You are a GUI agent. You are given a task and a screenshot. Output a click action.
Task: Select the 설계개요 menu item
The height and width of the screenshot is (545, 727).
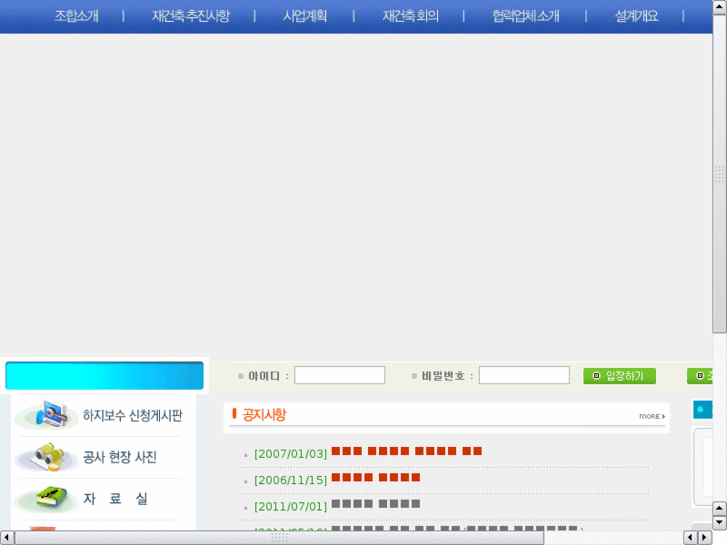pyautogui.click(x=637, y=16)
